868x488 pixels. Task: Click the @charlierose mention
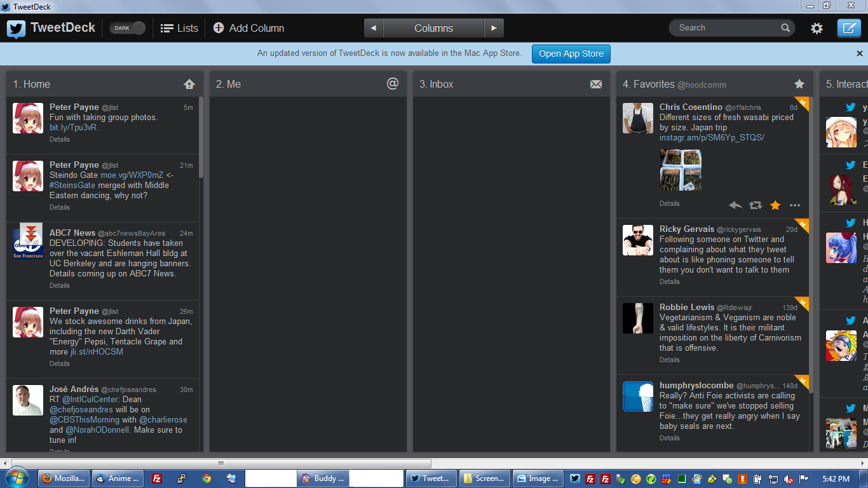tap(163, 419)
